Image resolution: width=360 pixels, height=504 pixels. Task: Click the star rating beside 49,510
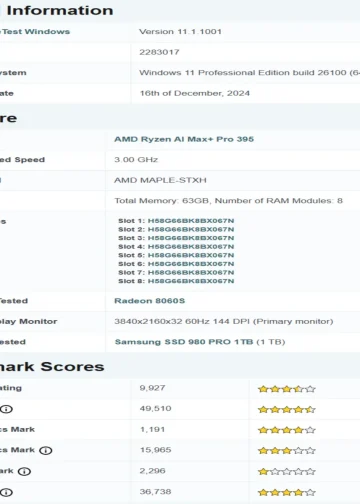point(287,409)
